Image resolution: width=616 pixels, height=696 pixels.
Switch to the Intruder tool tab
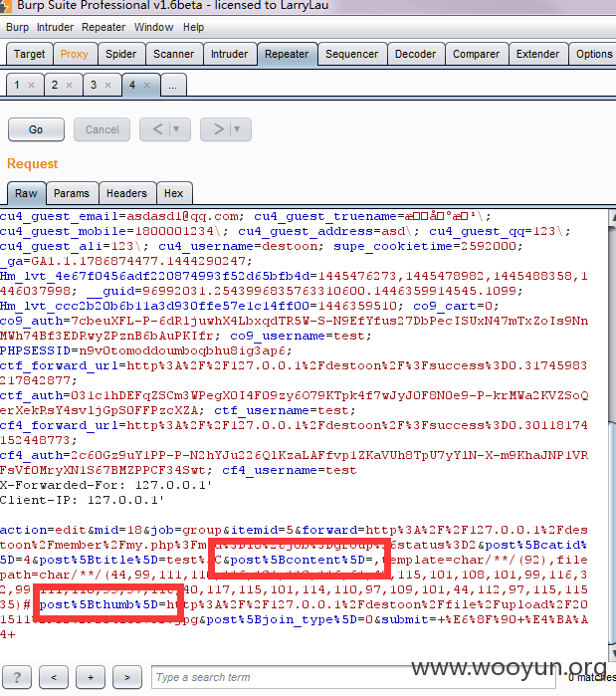[229, 54]
